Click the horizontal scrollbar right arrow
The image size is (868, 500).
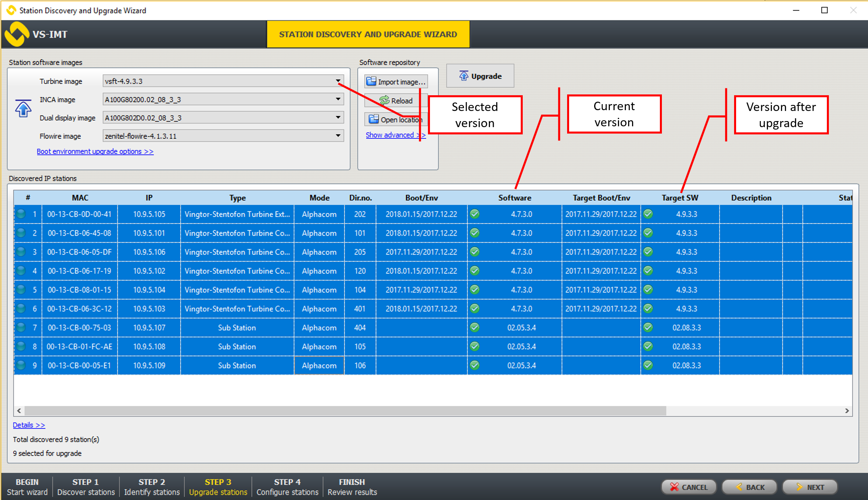point(847,410)
